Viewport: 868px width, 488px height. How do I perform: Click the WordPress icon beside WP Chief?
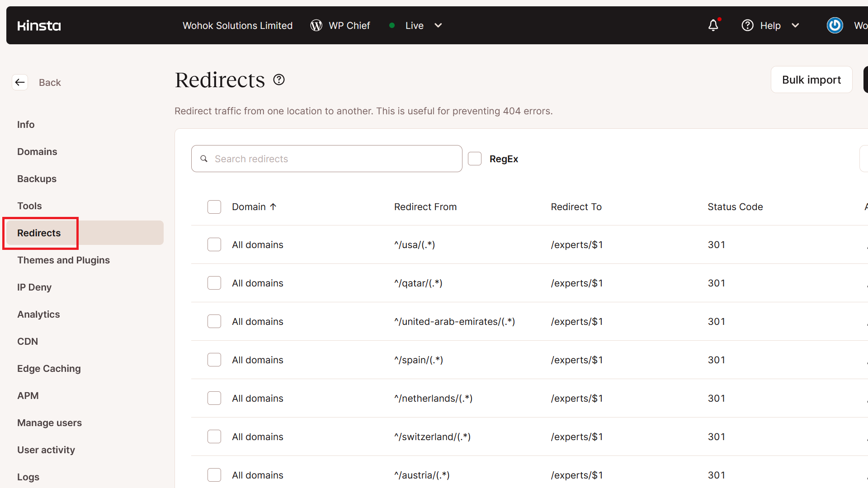[x=316, y=26]
